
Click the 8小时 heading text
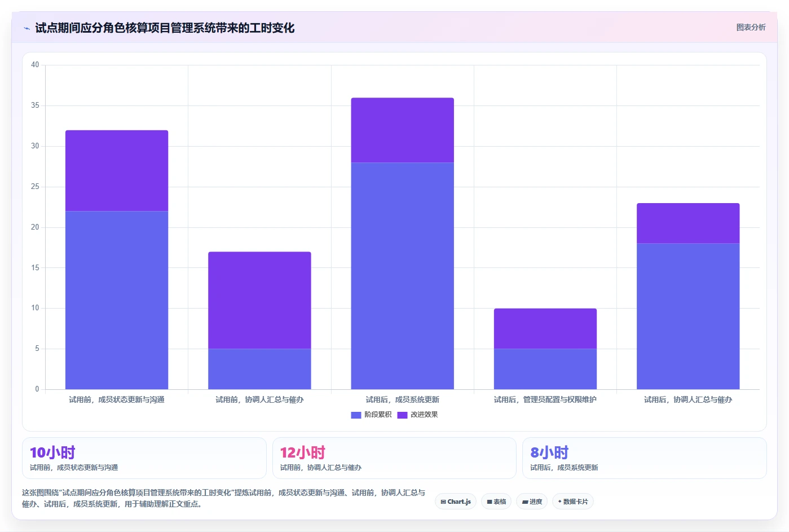549,452
